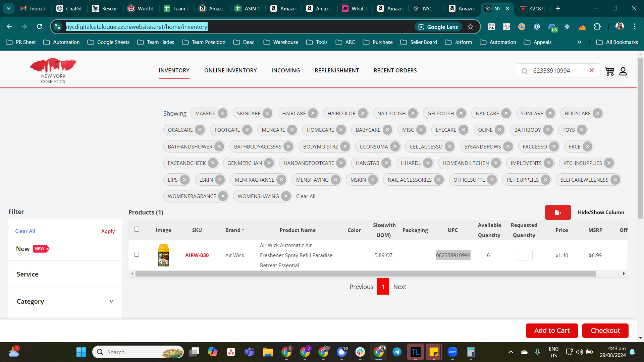The height and width of the screenshot is (362, 644).
Task: Click Hide/Show Column option
Action: click(601, 213)
